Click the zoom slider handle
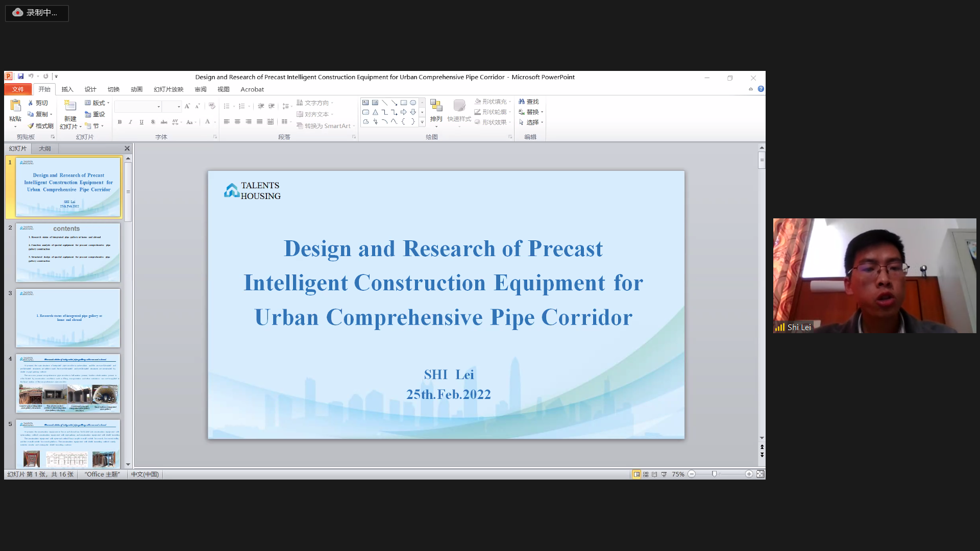Viewport: 980px width, 551px height. (715, 474)
